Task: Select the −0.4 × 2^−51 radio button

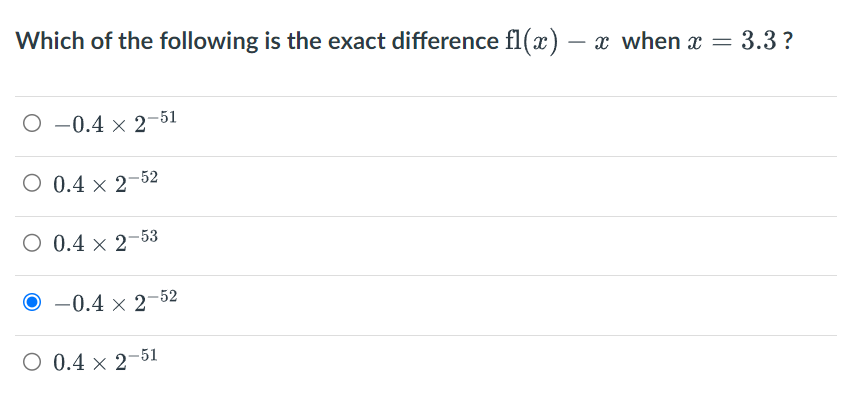Action: tap(33, 126)
